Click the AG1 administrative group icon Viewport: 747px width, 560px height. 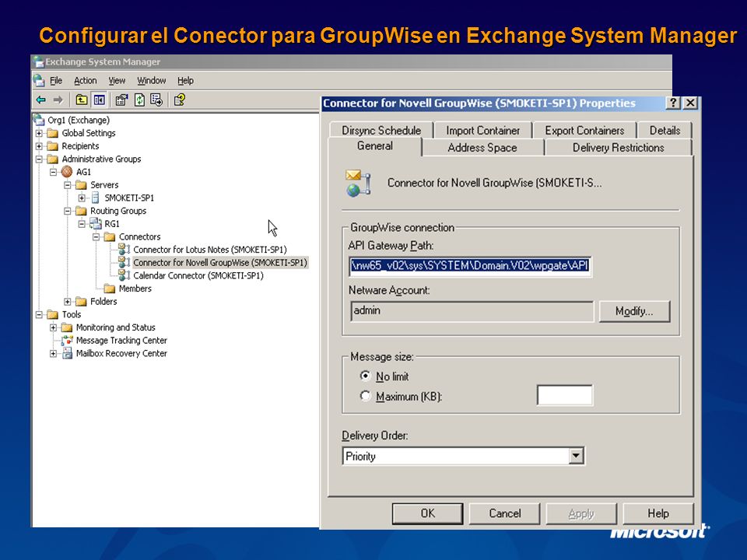[67, 172]
